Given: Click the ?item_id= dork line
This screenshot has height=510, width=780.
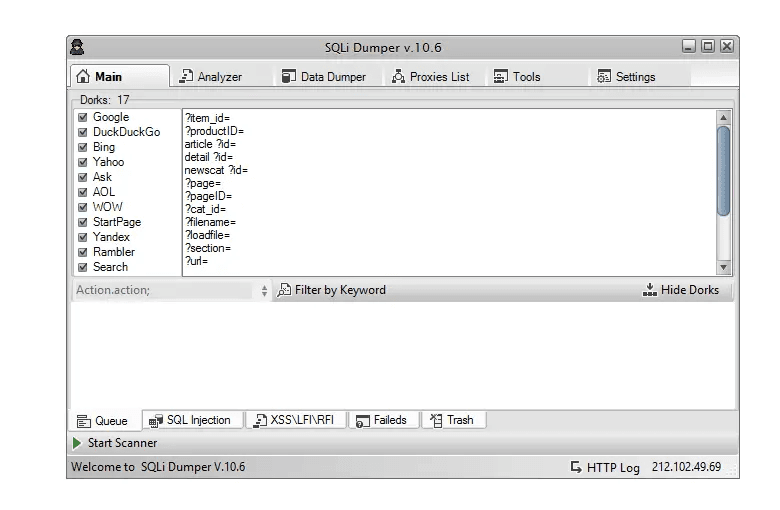Looking at the screenshot, I should (207, 118).
